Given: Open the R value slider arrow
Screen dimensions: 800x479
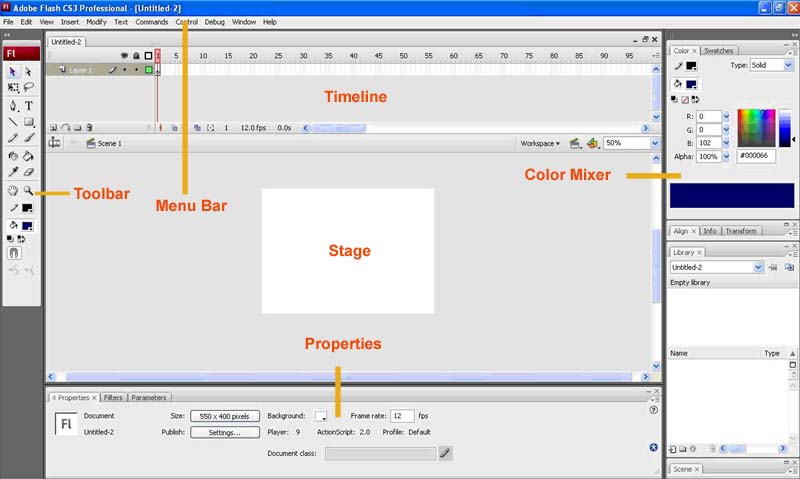Looking at the screenshot, I should pos(726,116).
